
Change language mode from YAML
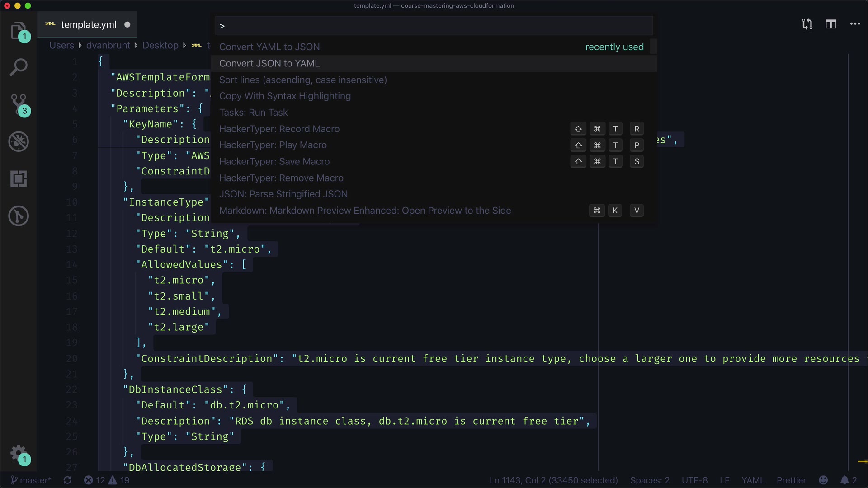(753, 480)
